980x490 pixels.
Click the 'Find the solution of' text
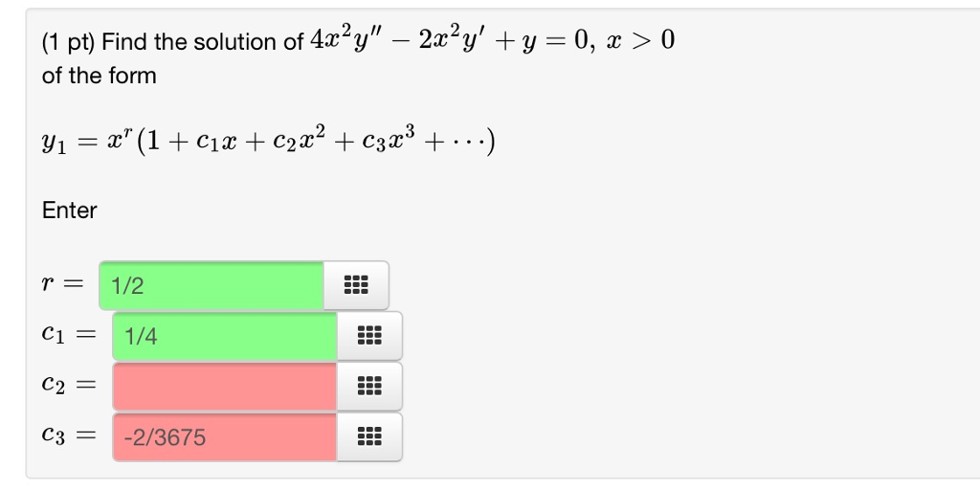click(x=202, y=42)
